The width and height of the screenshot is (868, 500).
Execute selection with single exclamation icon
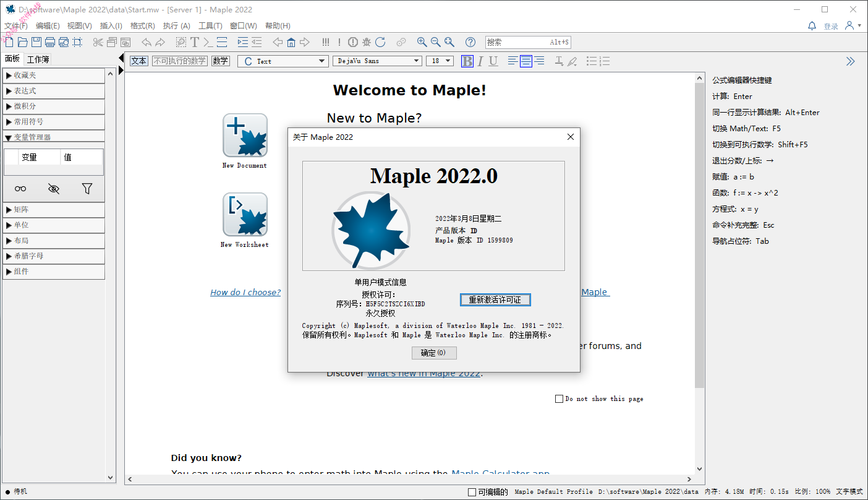pyautogui.click(x=339, y=42)
